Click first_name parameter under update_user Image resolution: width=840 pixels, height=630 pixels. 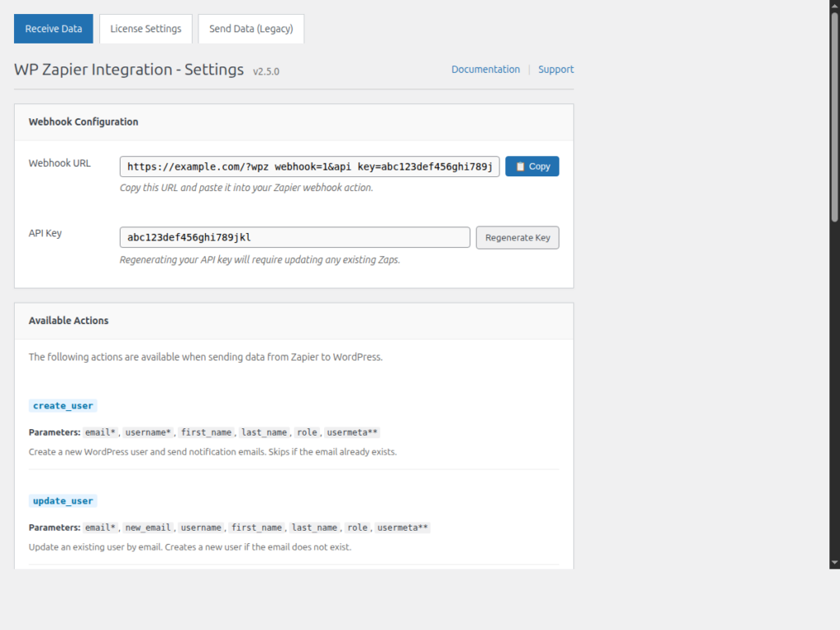coord(257,528)
